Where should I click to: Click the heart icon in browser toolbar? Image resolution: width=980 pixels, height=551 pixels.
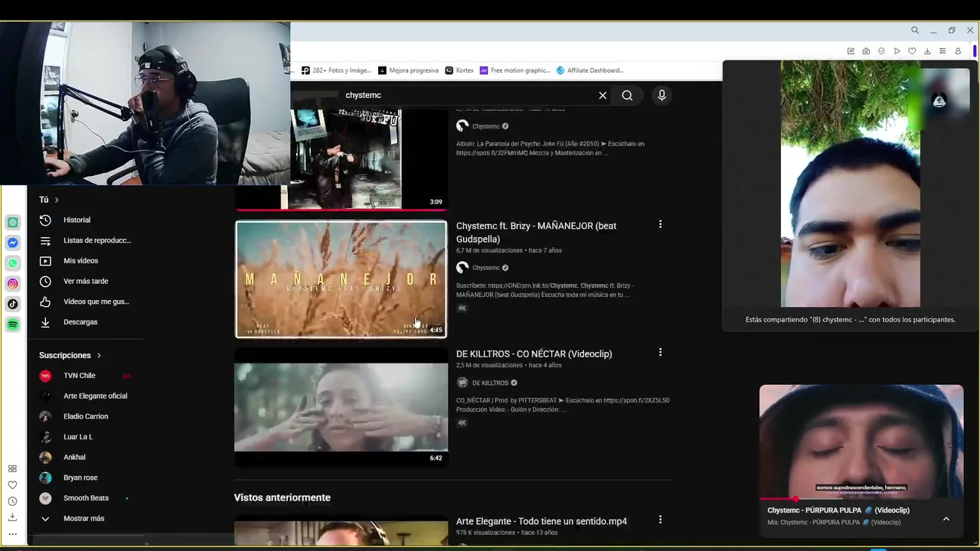912,51
